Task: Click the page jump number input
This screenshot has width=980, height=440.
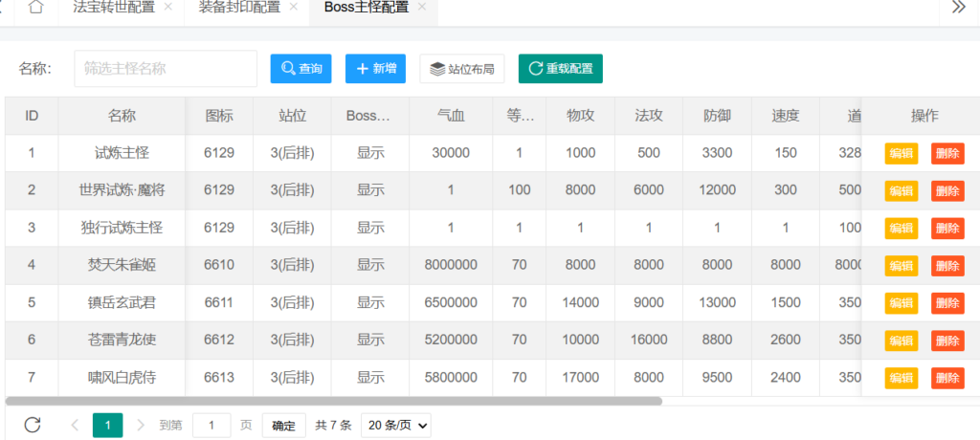Action: [x=212, y=426]
